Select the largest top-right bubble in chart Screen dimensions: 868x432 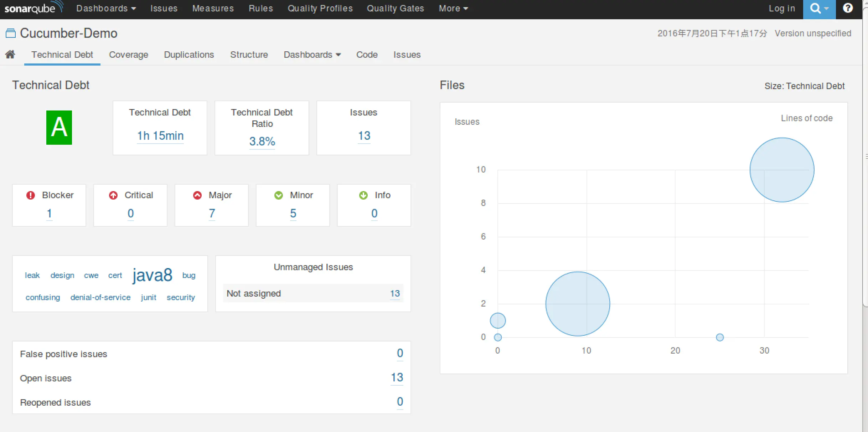[782, 170]
